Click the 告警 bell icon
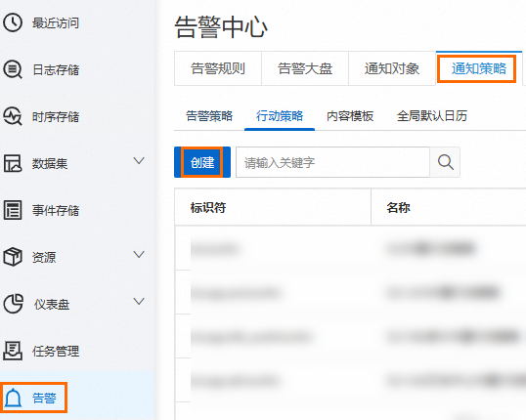The image size is (526, 420). coord(13,398)
